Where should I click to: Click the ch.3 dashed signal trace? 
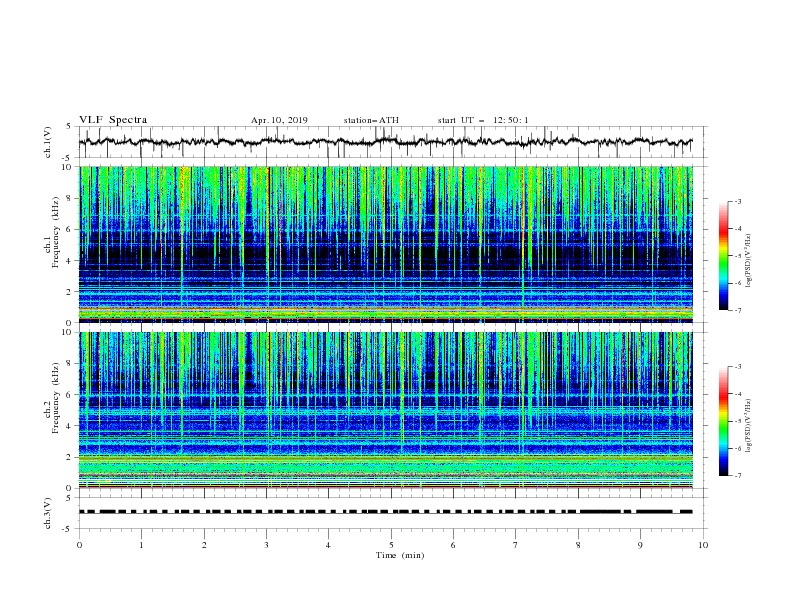click(386, 512)
